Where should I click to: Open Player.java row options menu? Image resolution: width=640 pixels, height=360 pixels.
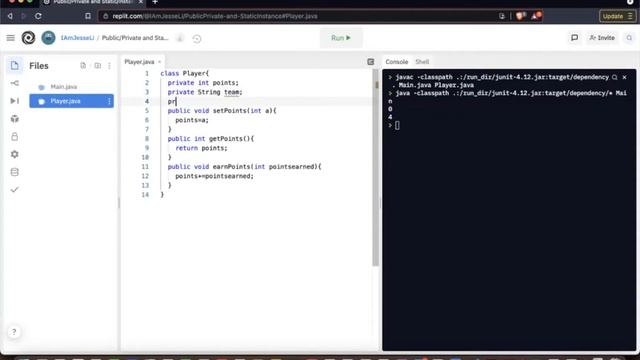coord(109,101)
